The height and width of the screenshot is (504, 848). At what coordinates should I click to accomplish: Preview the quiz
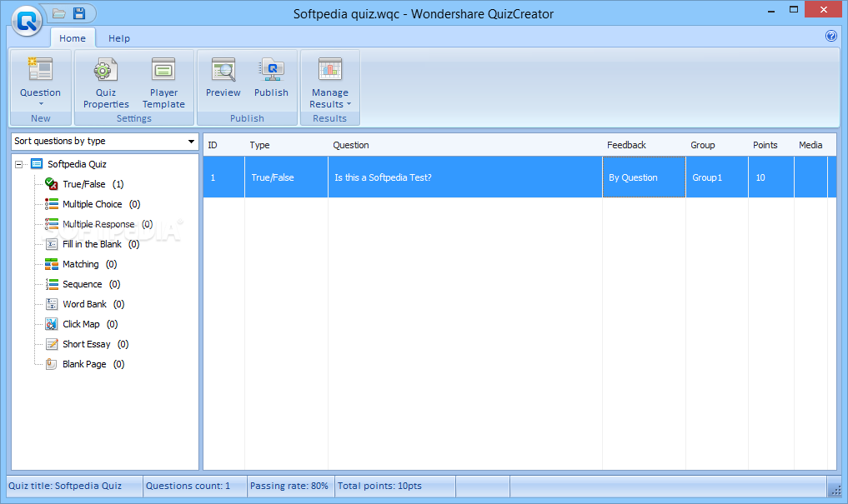point(223,77)
